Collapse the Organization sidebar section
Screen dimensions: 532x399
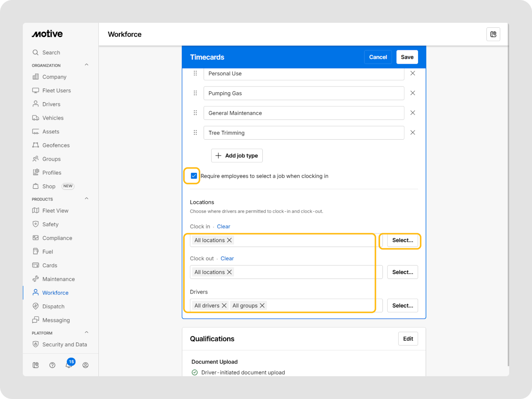86,65
